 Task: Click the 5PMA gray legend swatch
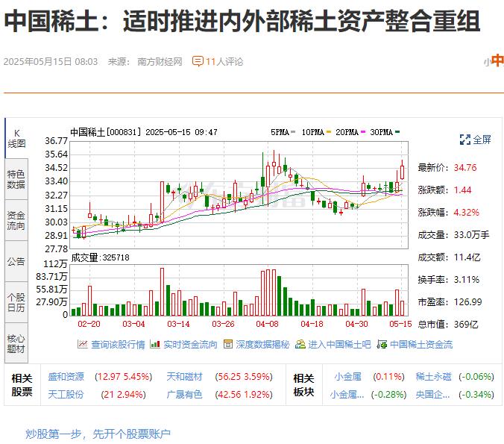[293, 132]
